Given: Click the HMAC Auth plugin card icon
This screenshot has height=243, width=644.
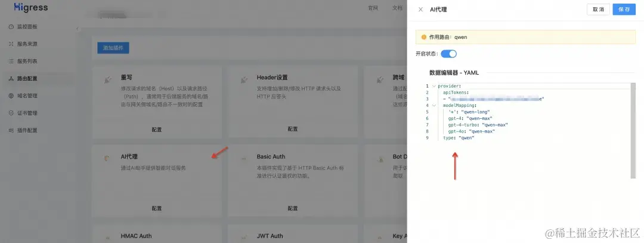Looking at the screenshot, I should [x=107, y=238].
